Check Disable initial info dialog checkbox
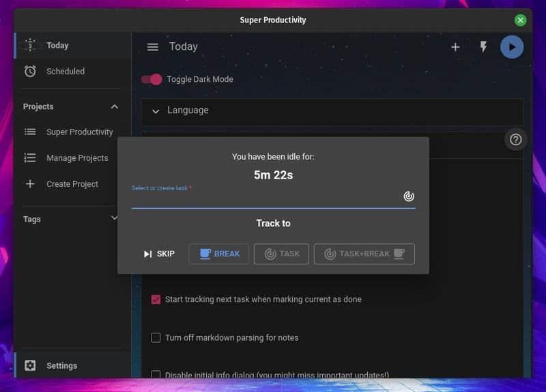Image resolution: width=546 pixels, height=392 pixels. [156, 374]
